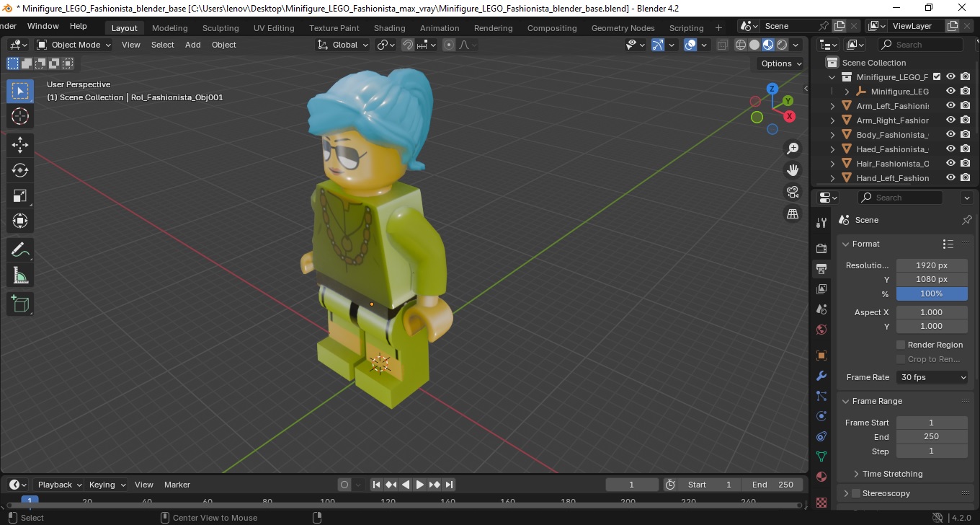Screen dimensions: 980x525
Task: Open the Keying dropdown in timeline
Action: 107,485
